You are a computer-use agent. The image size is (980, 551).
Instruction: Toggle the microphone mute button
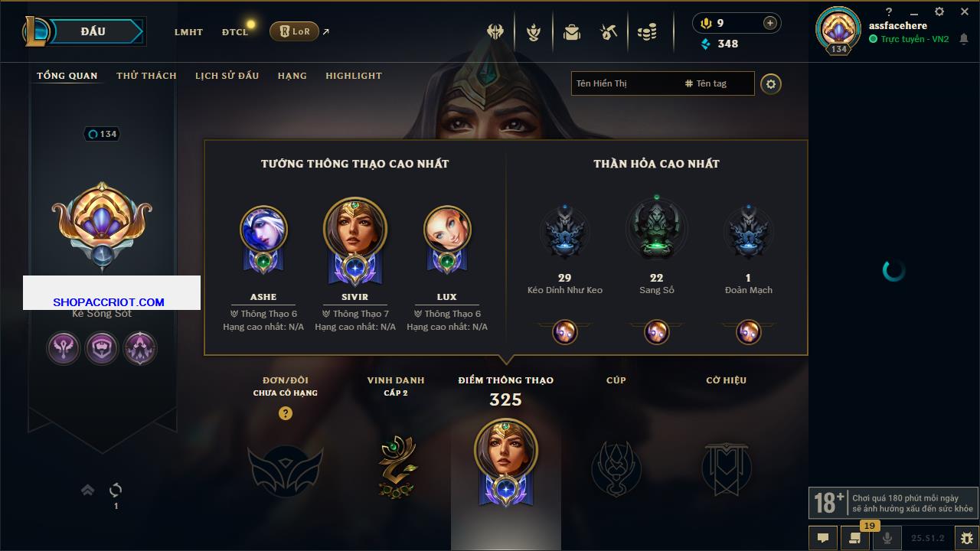tap(887, 538)
